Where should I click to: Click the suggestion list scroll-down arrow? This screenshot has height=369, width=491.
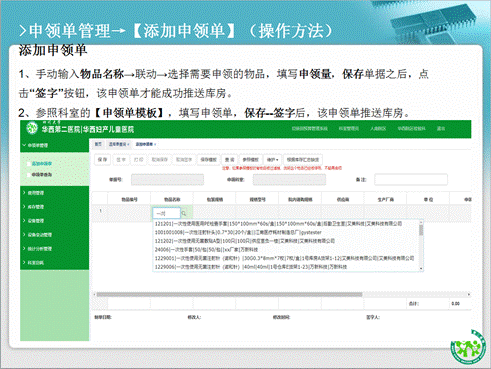421,268
